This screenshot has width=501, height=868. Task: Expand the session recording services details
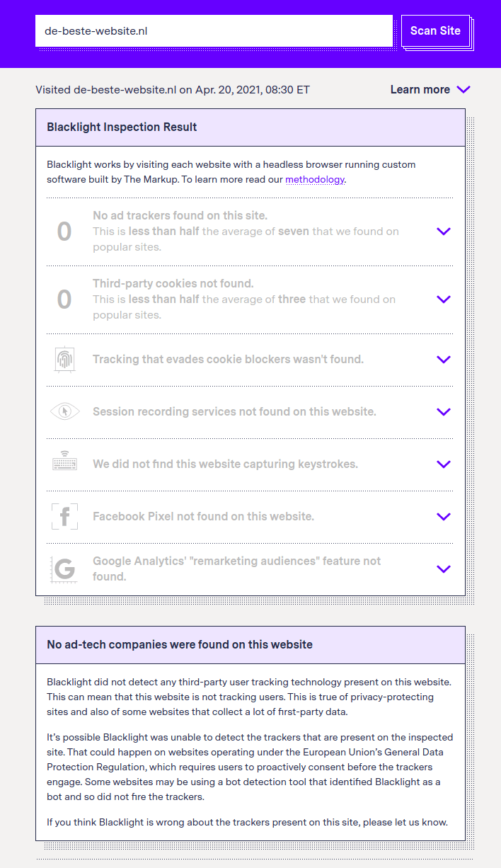pos(444,411)
